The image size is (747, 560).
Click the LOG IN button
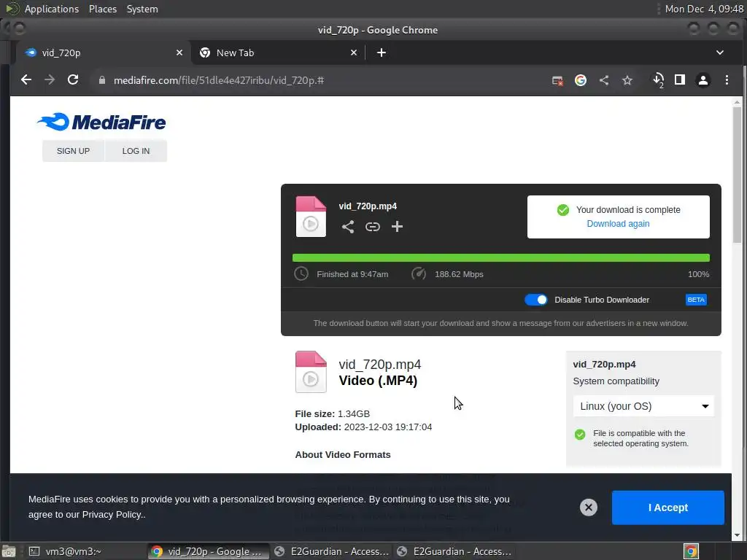(136, 151)
